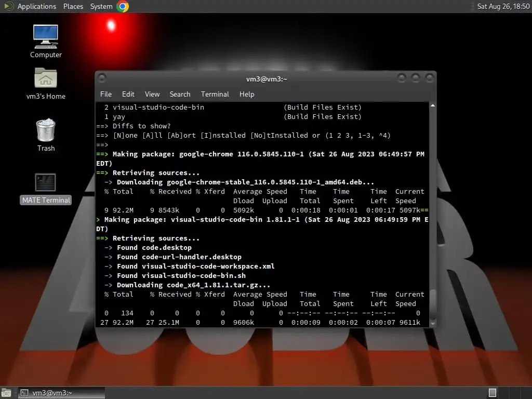Image resolution: width=532 pixels, height=399 pixels.
Task: Click the terminal scrollbar up arrow
Action: click(x=433, y=106)
